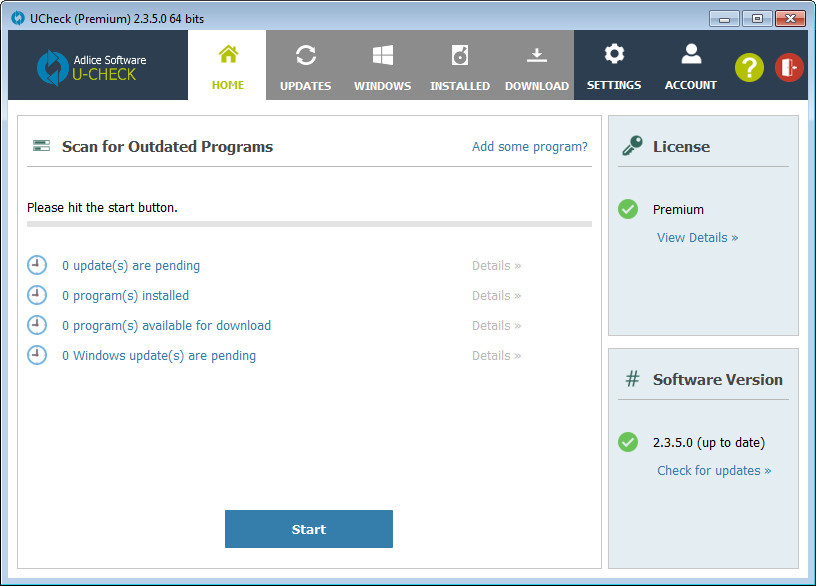Open the Windows tab
Image resolution: width=816 pixels, height=586 pixels.
point(382,65)
